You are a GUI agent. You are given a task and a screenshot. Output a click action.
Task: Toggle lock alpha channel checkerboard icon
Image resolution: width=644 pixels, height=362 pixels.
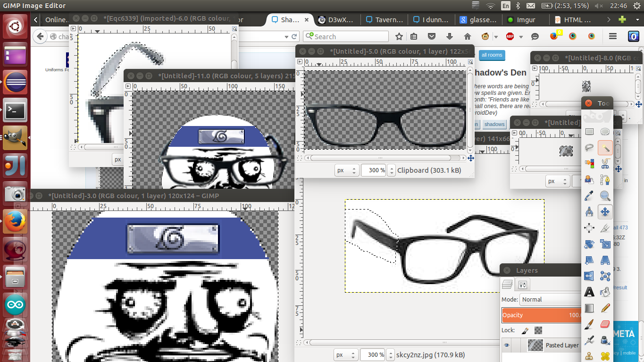(538, 330)
